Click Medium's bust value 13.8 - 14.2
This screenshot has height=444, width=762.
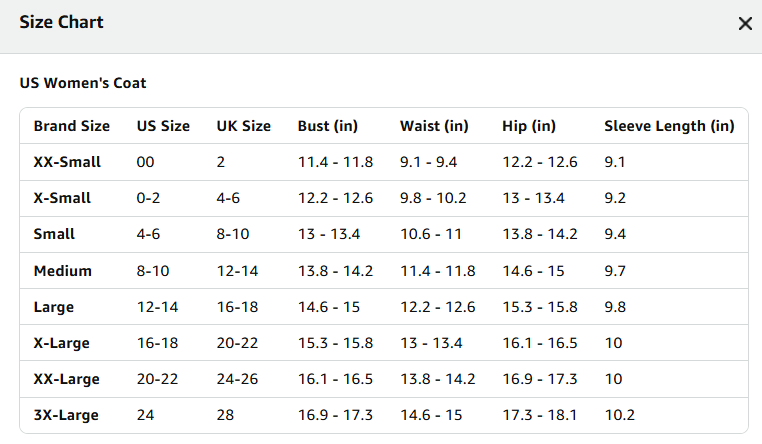(335, 271)
